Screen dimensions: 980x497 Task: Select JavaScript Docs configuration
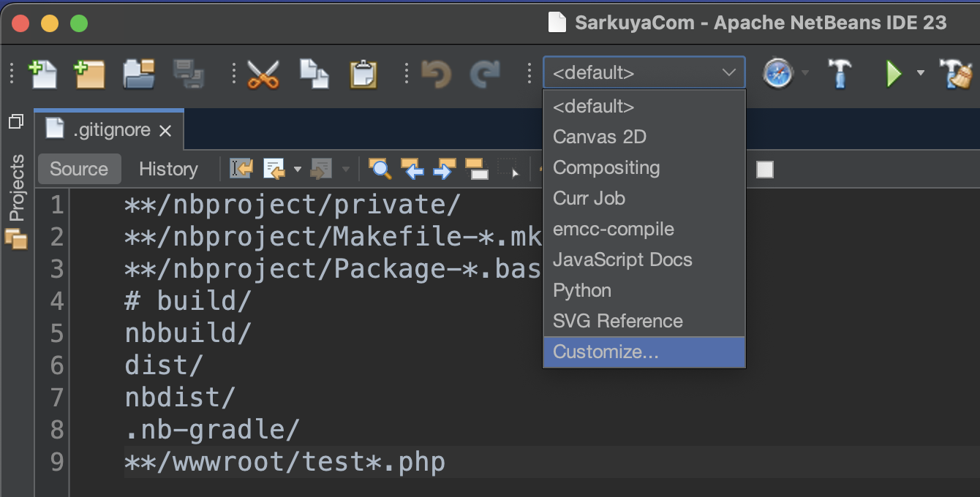pyautogui.click(x=644, y=259)
